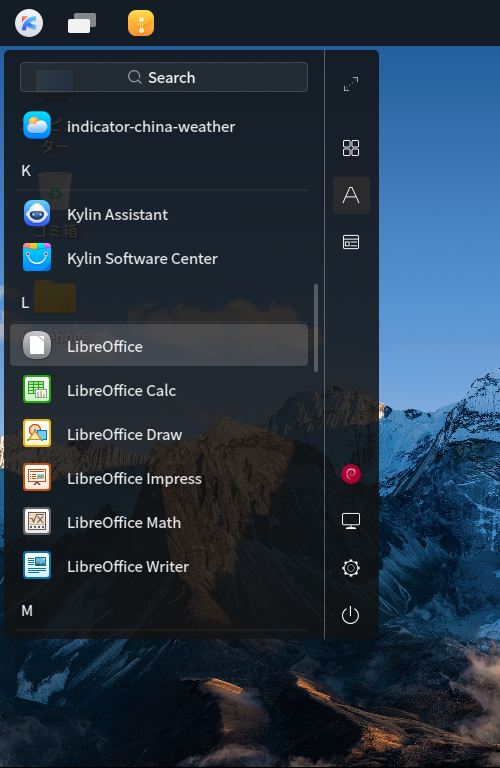500x768 pixels.
Task: Open LibreOffice Math label
Action: point(124,523)
